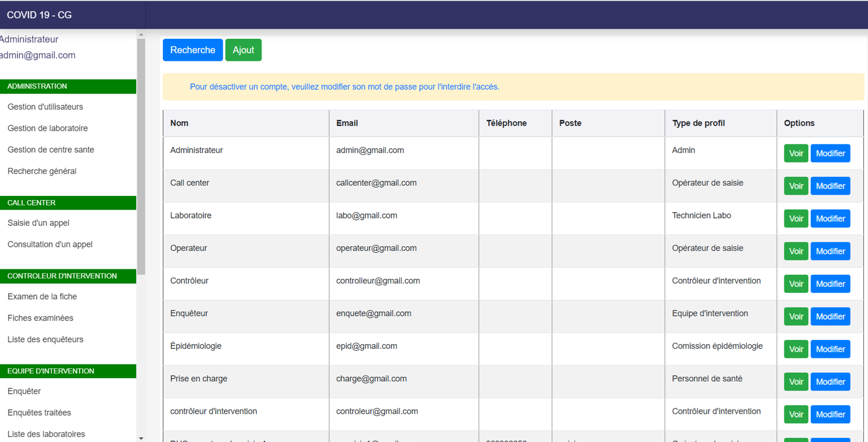Edit the Épidémiologie user account
This screenshot has width=868, height=442.
(x=830, y=349)
